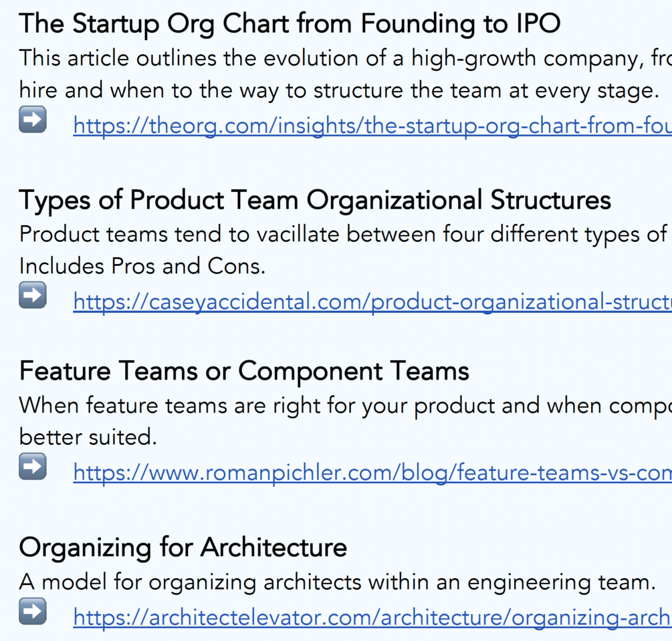This screenshot has height=641, width=672.
Task: Visit the architectelevator.com organizing architecture link
Action: tap(372, 617)
